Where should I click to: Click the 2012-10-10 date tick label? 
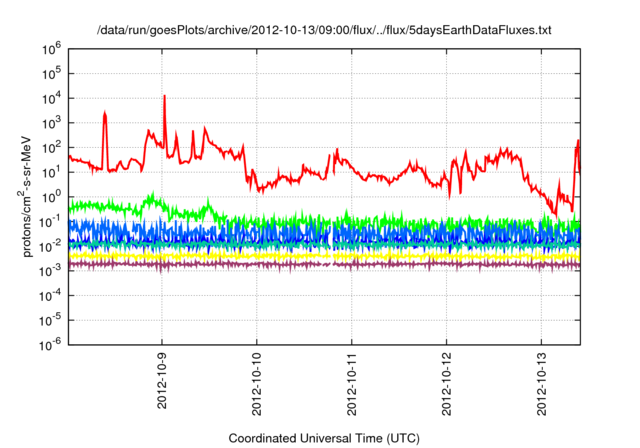click(x=257, y=384)
